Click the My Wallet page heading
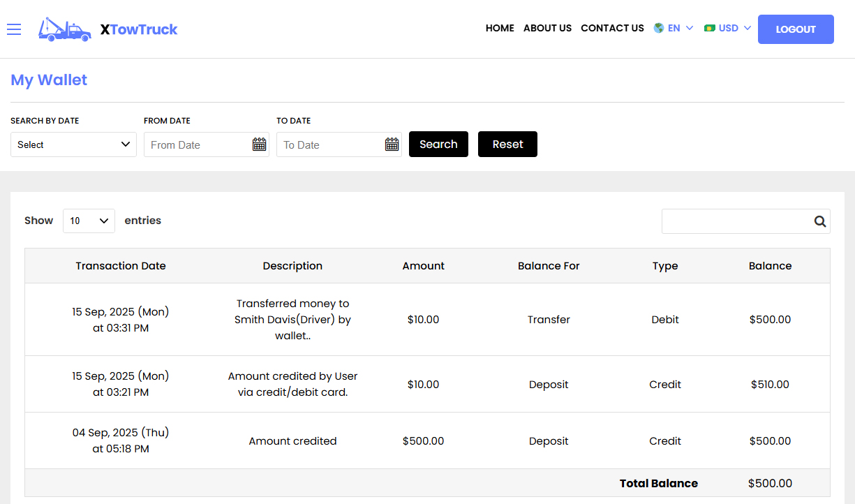The width and height of the screenshot is (855, 504). tap(49, 80)
